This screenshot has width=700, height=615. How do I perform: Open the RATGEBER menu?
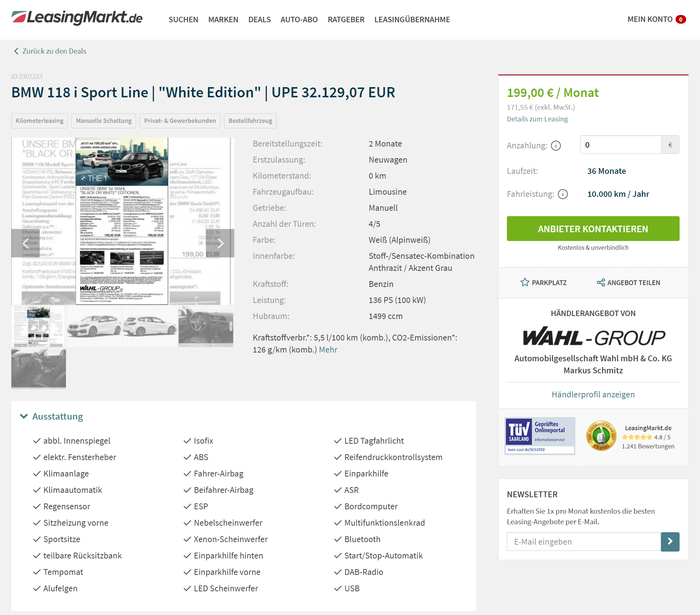point(346,20)
